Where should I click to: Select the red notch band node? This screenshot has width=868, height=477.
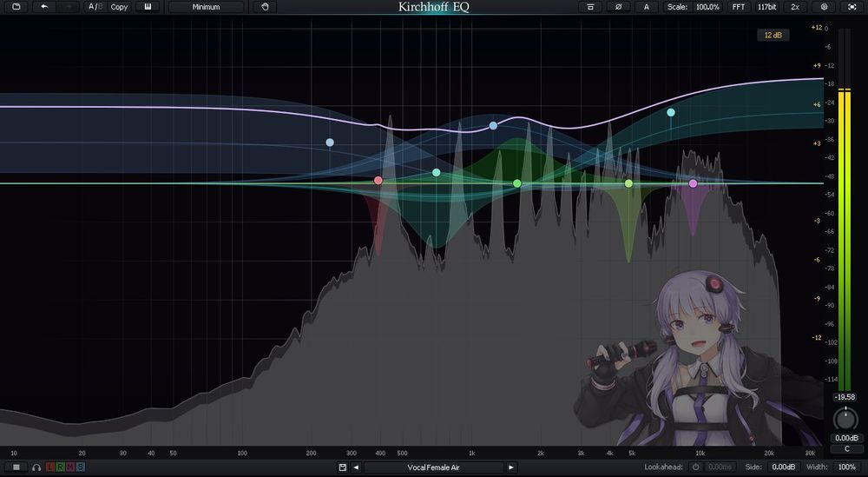[x=378, y=180]
